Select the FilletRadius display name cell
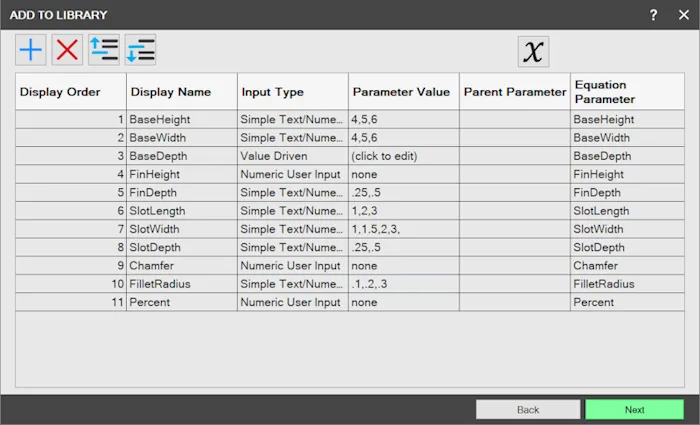This screenshot has width=700, height=425. click(x=182, y=284)
